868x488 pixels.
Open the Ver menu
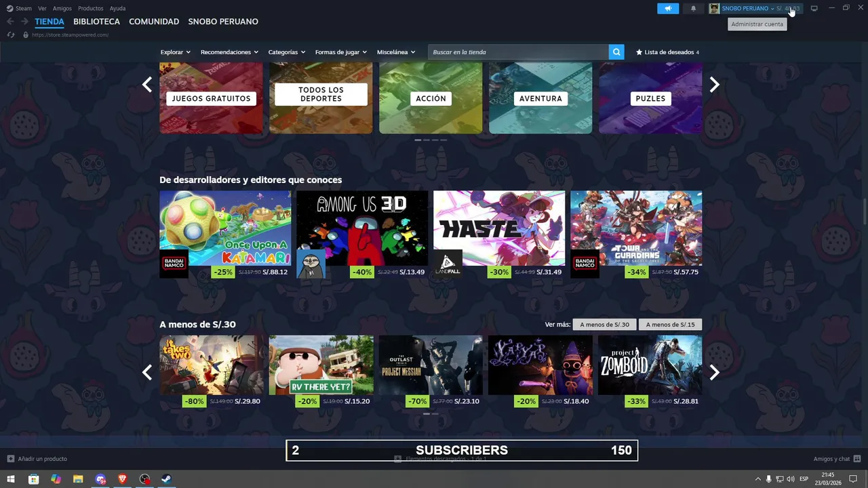(x=42, y=8)
